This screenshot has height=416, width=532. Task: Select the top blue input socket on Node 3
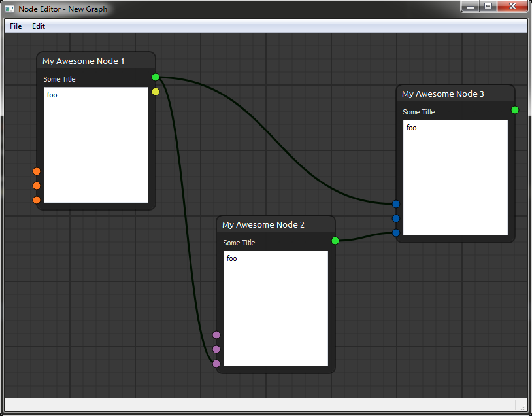pyautogui.click(x=396, y=204)
